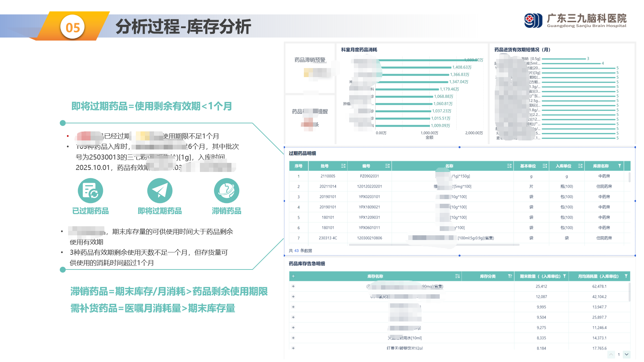
Task: Click the 科室月度药品消耗 chart title
Action: tap(359, 50)
